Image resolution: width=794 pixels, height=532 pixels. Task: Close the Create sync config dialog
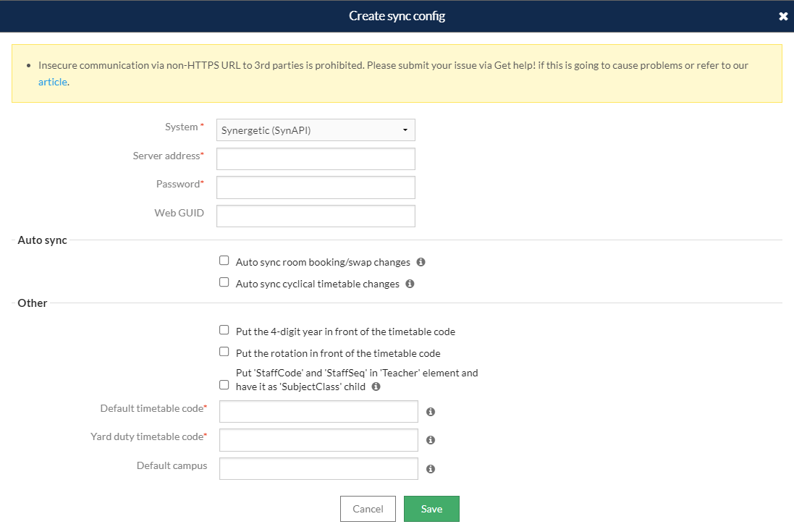pos(783,16)
